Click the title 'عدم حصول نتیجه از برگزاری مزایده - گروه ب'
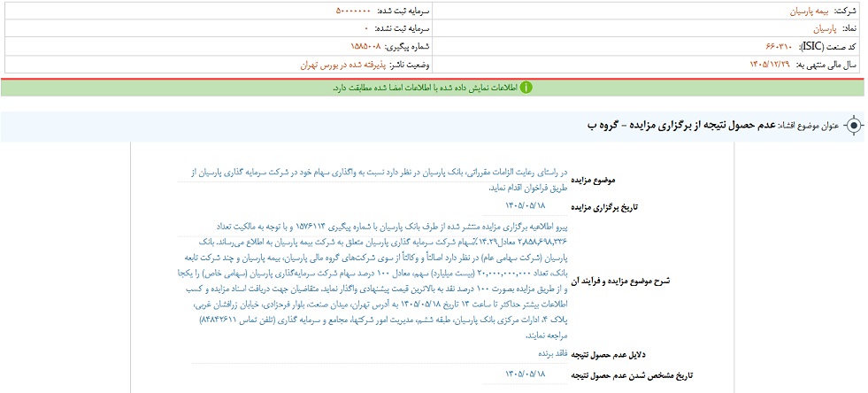 [x=681, y=126]
